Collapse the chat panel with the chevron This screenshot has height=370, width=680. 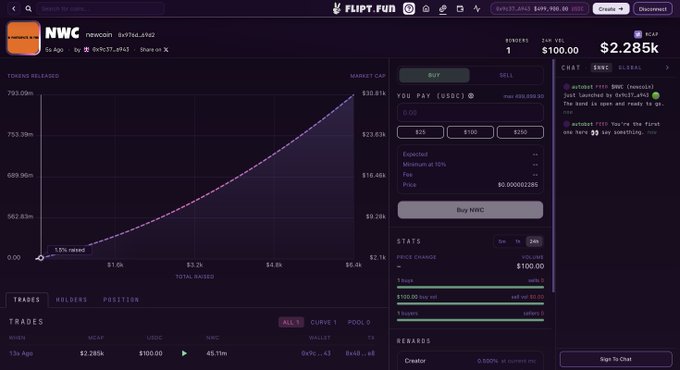[x=667, y=67]
